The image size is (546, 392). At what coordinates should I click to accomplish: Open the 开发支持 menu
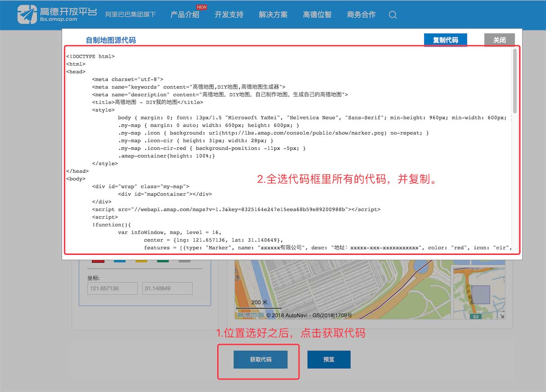pos(229,15)
